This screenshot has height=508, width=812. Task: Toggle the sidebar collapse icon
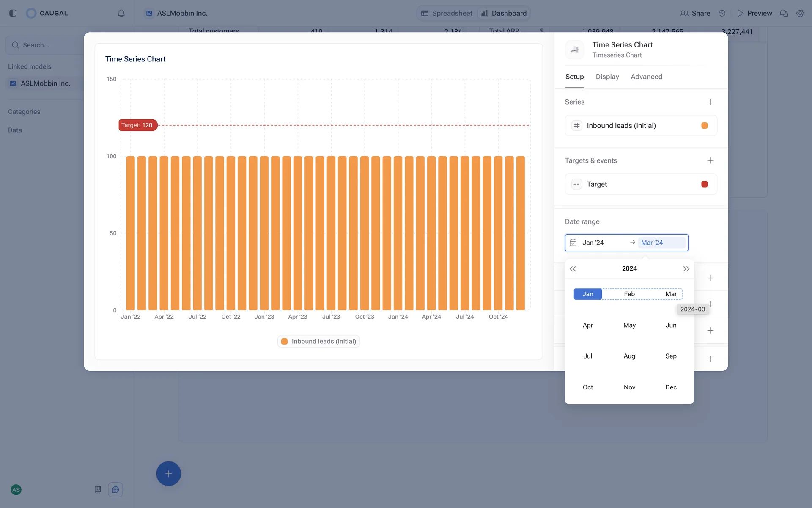click(x=13, y=13)
